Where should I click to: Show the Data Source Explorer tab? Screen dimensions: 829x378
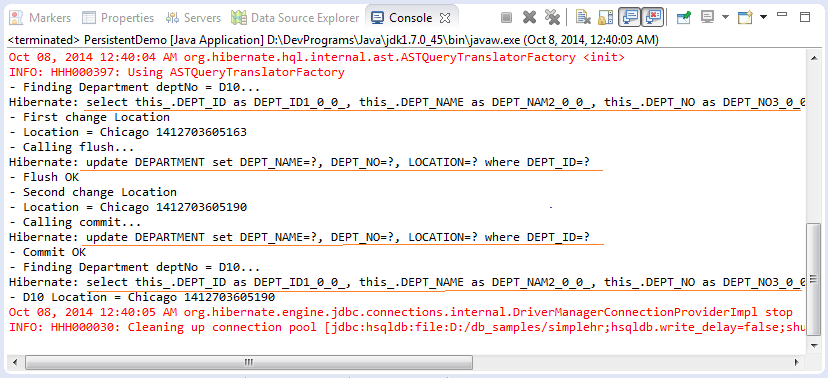pyautogui.click(x=296, y=18)
